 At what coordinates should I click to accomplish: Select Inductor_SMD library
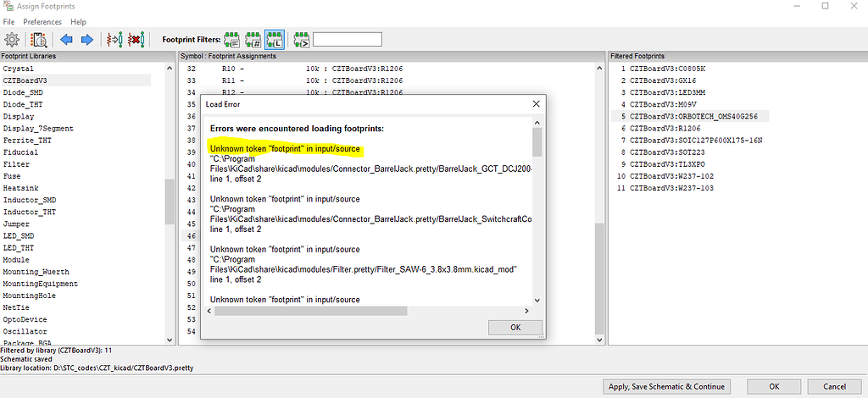[30, 200]
